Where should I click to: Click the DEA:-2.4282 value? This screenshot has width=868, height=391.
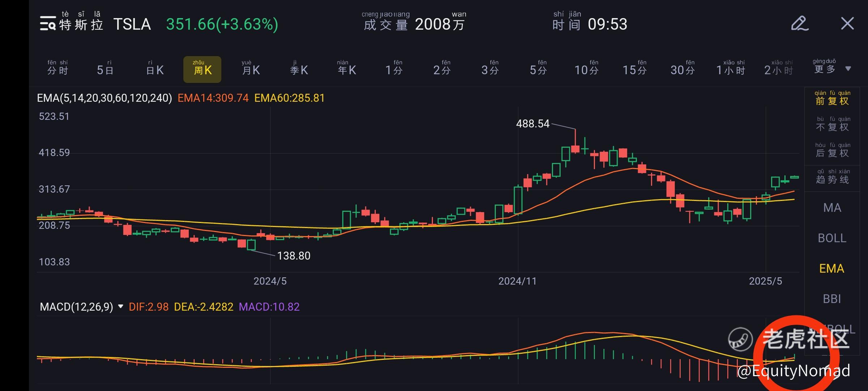point(204,307)
